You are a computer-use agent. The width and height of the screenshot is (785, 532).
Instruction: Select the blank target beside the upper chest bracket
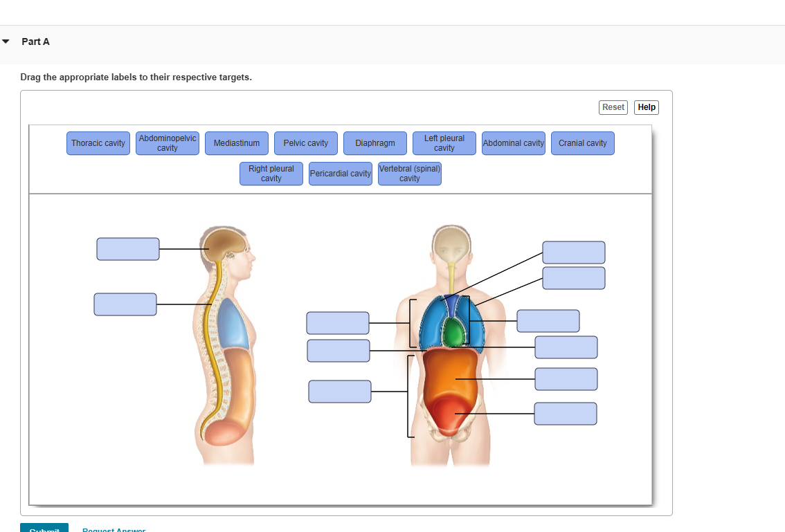click(338, 323)
